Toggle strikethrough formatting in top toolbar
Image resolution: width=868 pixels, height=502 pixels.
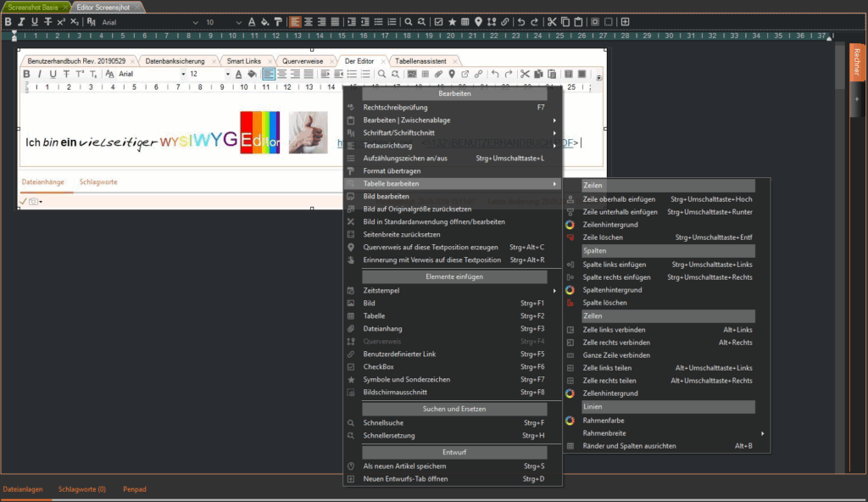(x=47, y=21)
